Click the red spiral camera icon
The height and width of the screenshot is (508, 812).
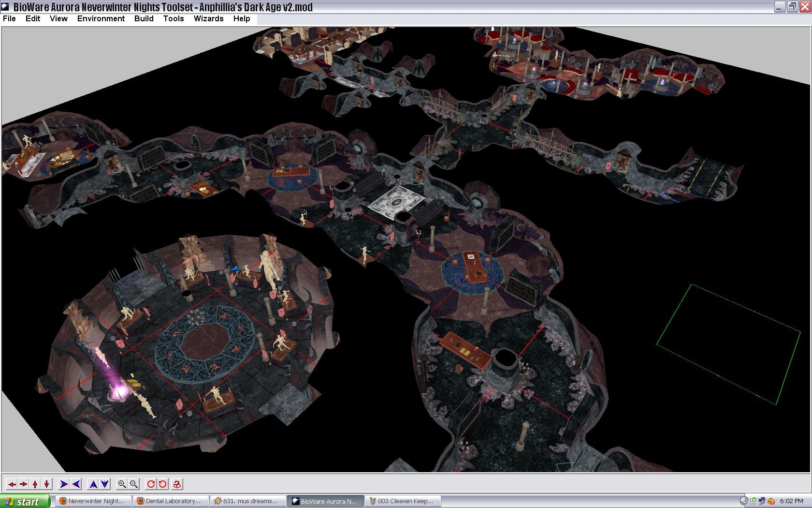tap(177, 484)
